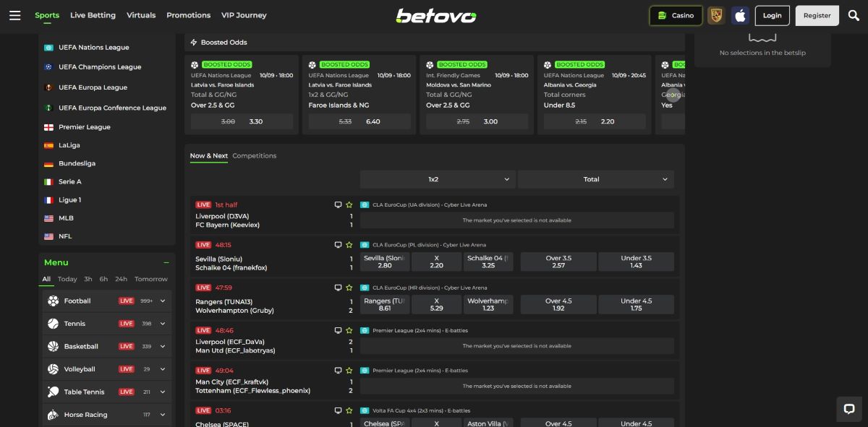Click the Table Tennis paddle icon

pos(53,392)
